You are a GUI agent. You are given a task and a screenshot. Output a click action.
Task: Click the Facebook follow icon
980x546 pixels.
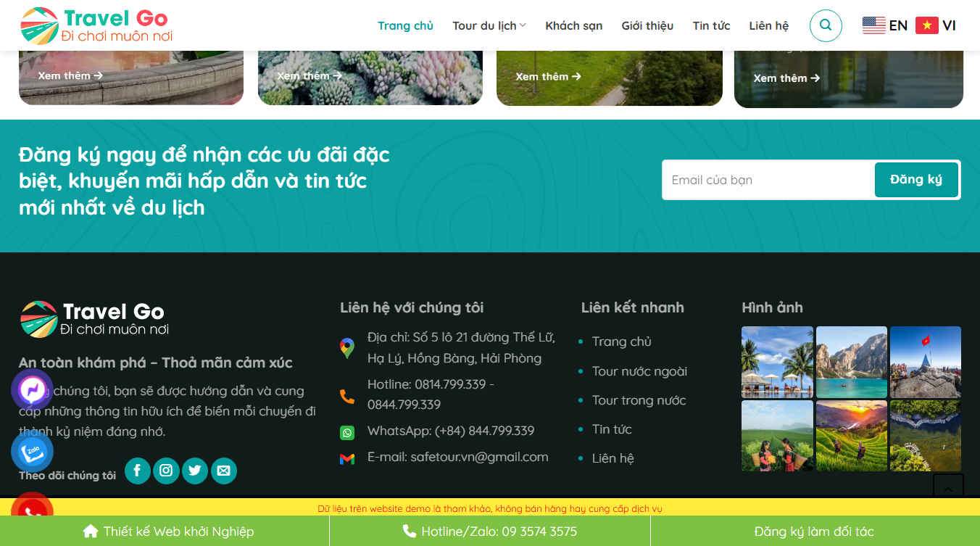tap(137, 471)
